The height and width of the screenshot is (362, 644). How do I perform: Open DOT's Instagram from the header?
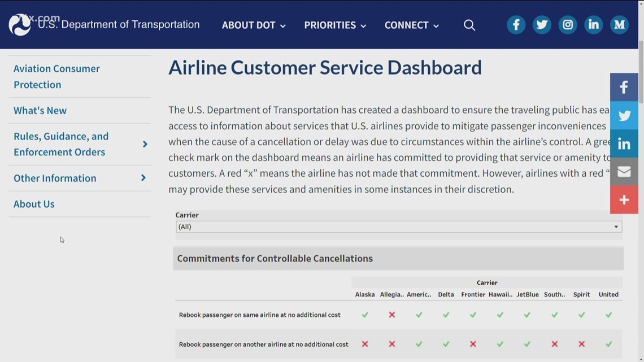click(568, 24)
